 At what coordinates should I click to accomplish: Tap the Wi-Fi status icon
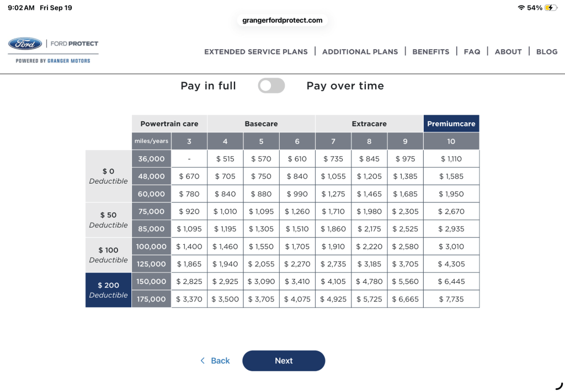click(521, 8)
